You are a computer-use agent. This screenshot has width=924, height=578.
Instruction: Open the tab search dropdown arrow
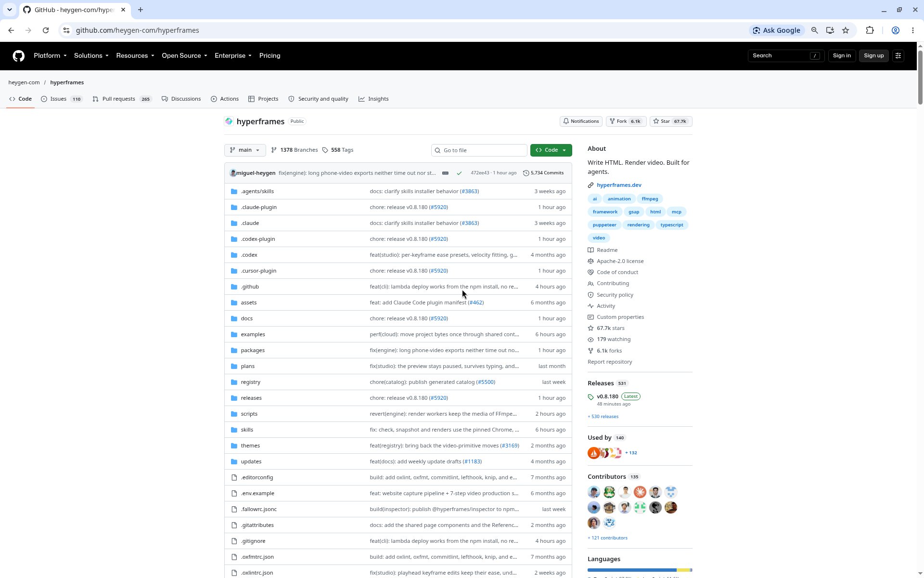(9, 10)
